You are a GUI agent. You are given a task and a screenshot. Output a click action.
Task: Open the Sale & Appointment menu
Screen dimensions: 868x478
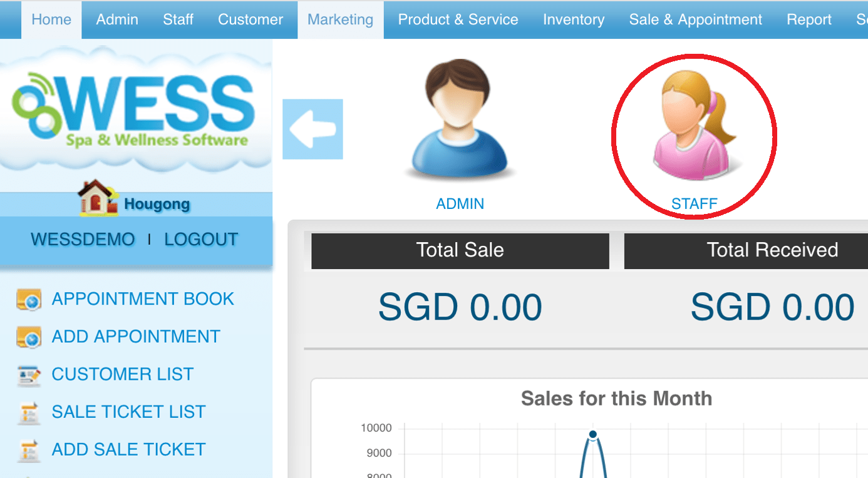point(696,19)
